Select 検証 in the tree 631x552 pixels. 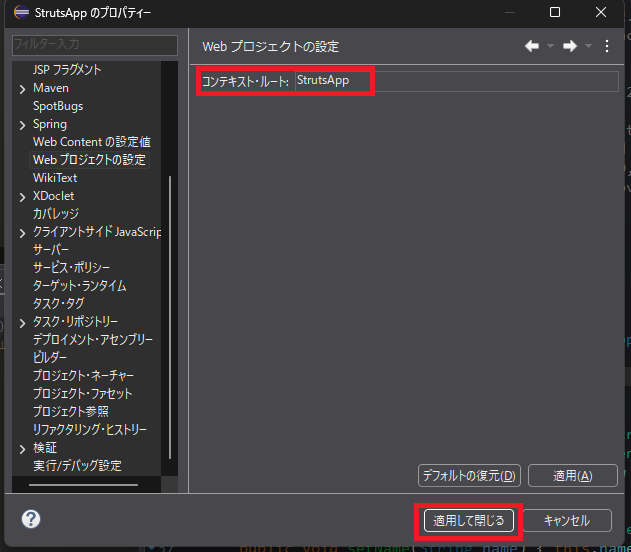(x=45, y=447)
